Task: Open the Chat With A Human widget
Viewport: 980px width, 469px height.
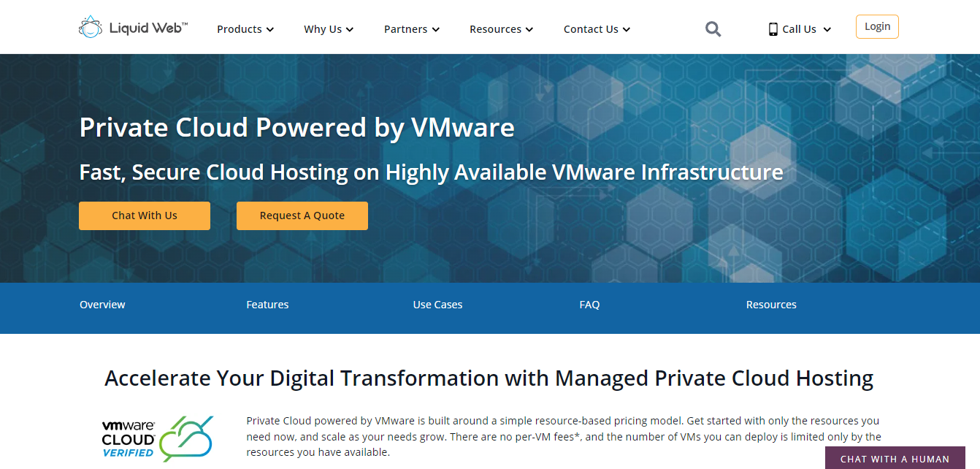Action: tap(894, 458)
